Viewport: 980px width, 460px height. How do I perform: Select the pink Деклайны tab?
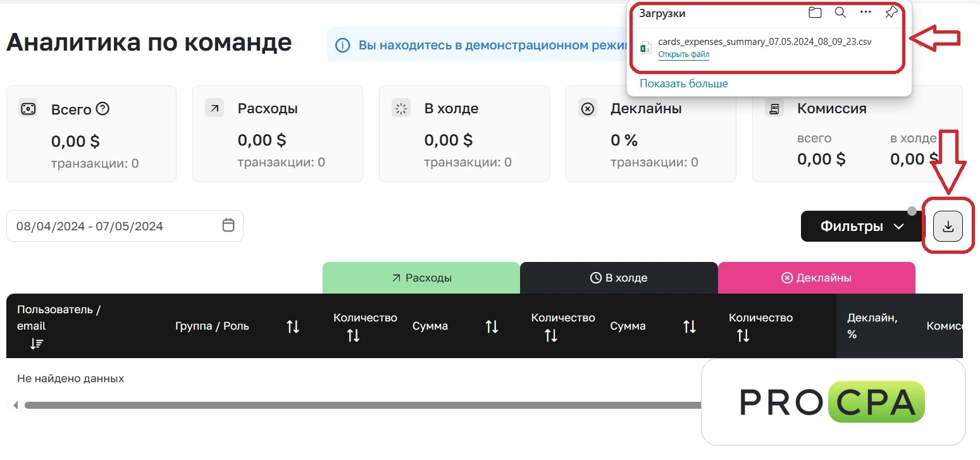pyautogui.click(x=817, y=278)
